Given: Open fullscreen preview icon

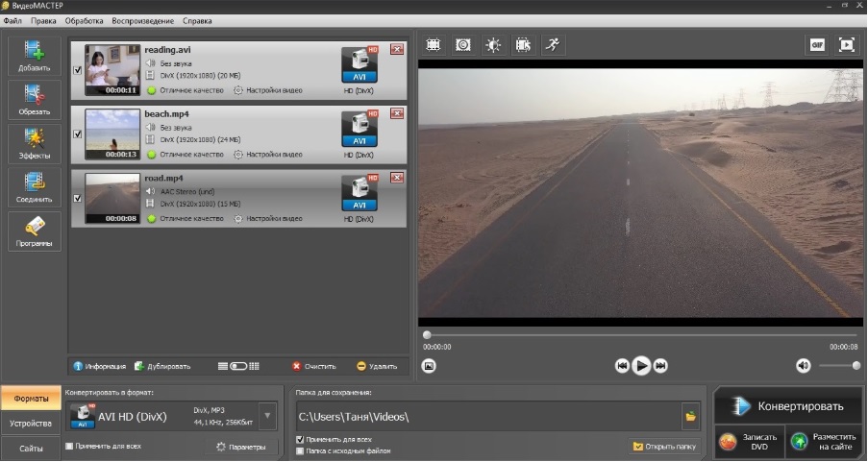Looking at the screenshot, I should pyautogui.click(x=846, y=44).
